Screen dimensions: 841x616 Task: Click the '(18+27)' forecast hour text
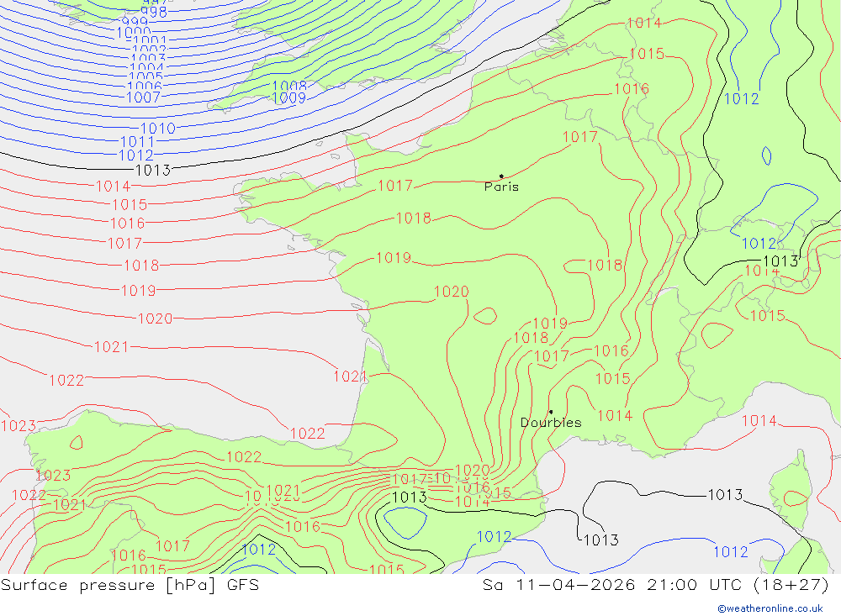point(791,585)
